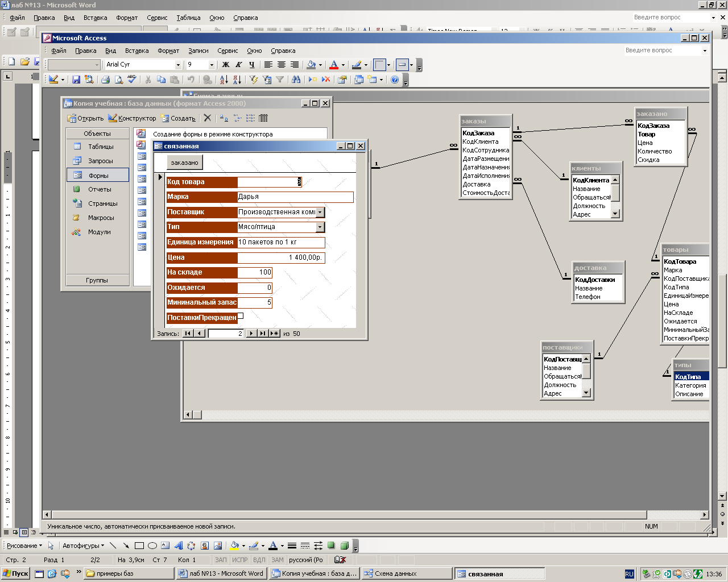Open Формат menu in Word
The image size is (728, 582).
coord(127,18)
